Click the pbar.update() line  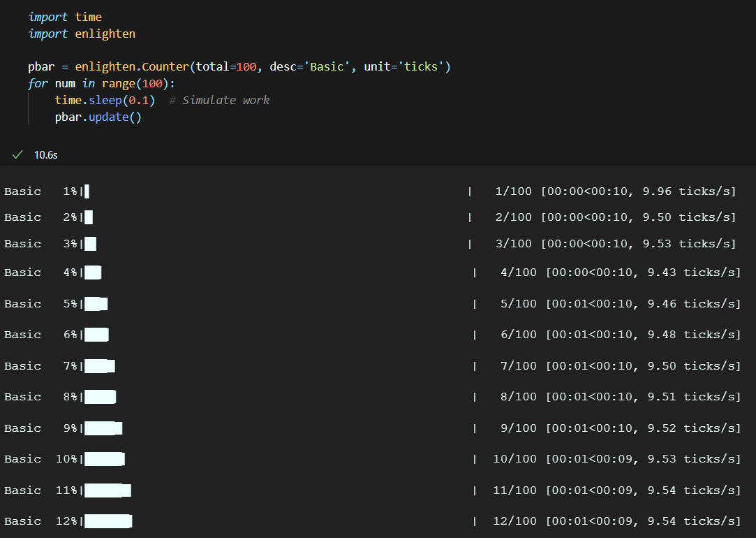point(98,117)
